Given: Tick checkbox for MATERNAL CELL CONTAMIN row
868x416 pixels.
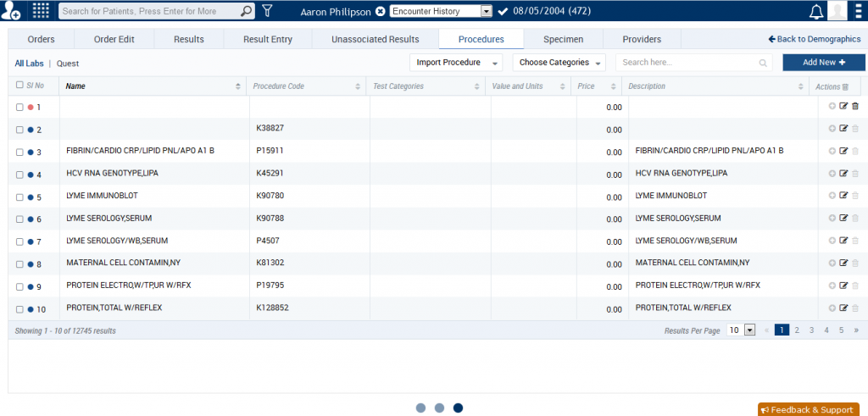Looking at the screenshot, I should 19,264.
